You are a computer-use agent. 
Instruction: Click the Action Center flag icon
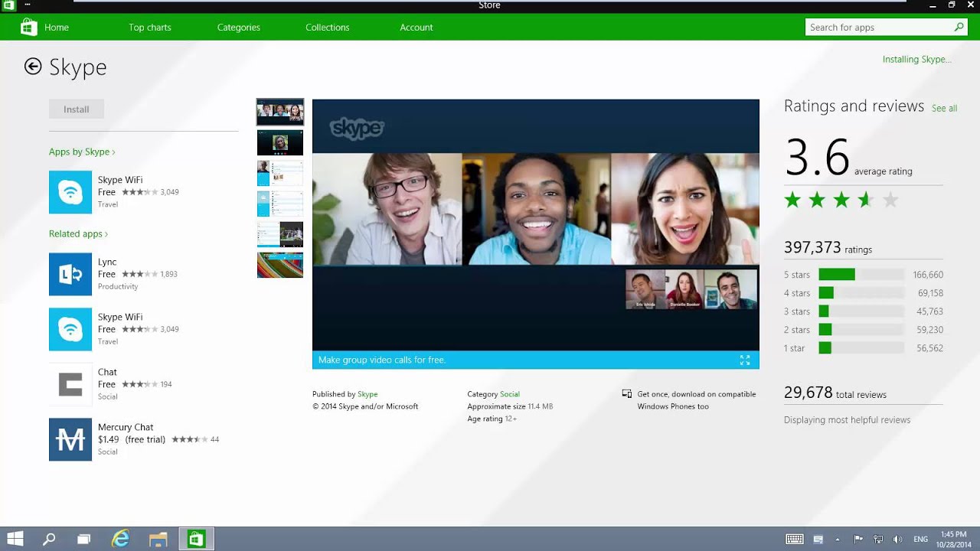(x=858, y=539)
